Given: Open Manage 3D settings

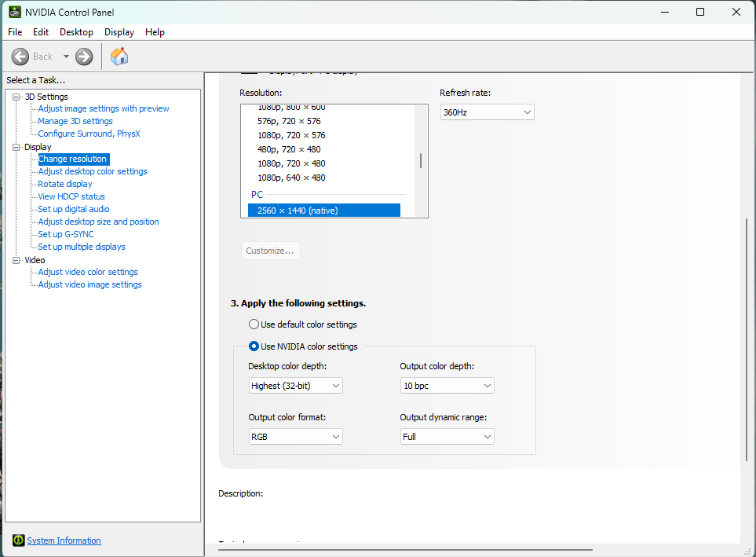Looking at the screenshot, I should pyautogui.click(x=75, y=121).
